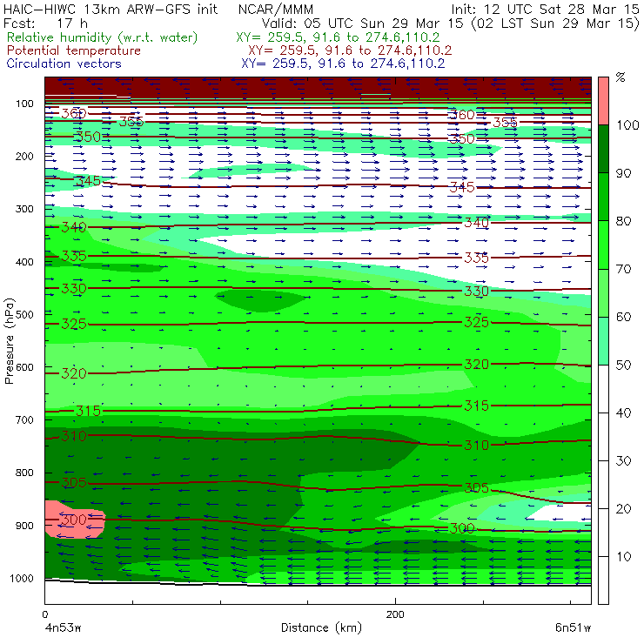This screenshot has height=644, width=644.
Task: Click the "40" colorbar value label
Action: click(623, 413)
